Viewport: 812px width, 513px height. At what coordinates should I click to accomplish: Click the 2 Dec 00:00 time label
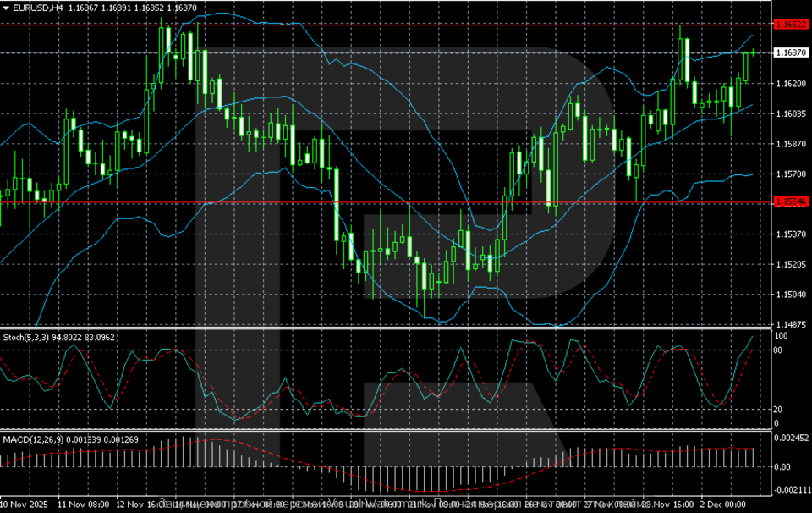723,505
